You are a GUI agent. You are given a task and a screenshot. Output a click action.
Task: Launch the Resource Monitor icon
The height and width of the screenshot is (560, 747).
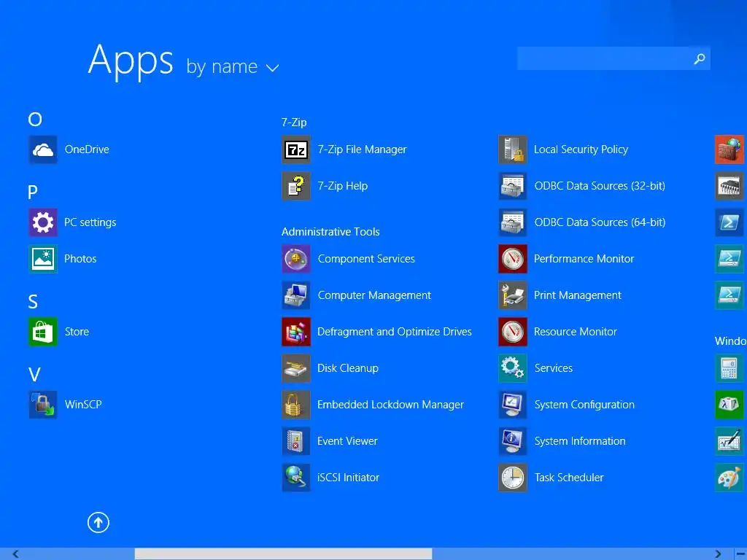tap(513, 332)
